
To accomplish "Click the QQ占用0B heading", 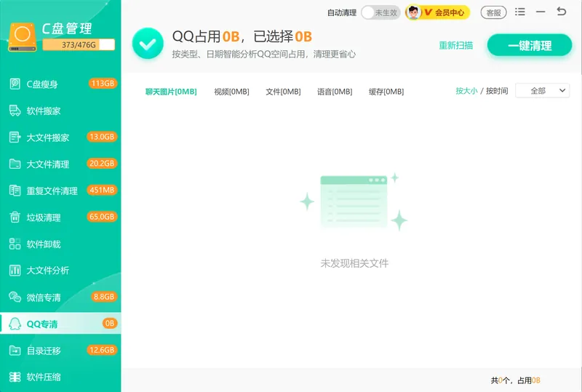I will pyautogui.click(x=206, y=36).
